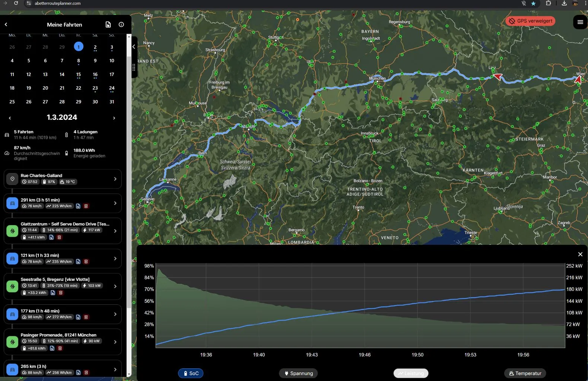Expand the Rue Charles-Galland entry
The height and width of the screenshot is (381, 588).
pyautogui.click(x=115, y=179)
